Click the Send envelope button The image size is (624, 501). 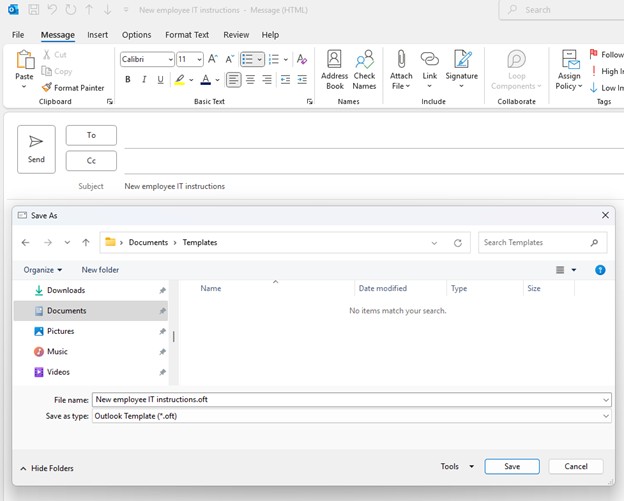tap(36, 149)
